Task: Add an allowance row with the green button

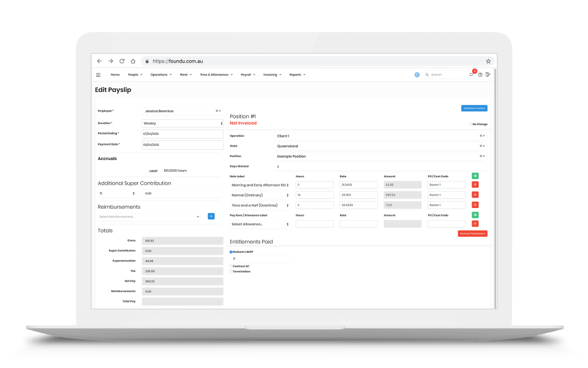Action: click(475, 215)
